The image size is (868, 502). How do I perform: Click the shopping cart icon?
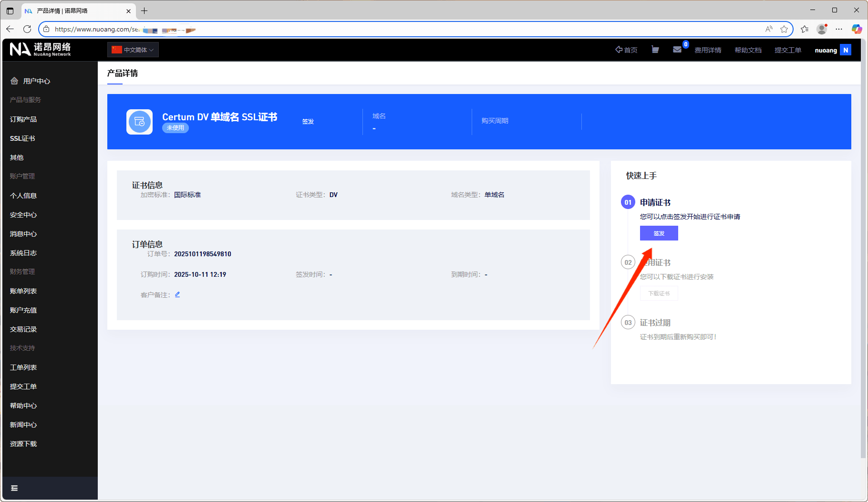(655, 50)
